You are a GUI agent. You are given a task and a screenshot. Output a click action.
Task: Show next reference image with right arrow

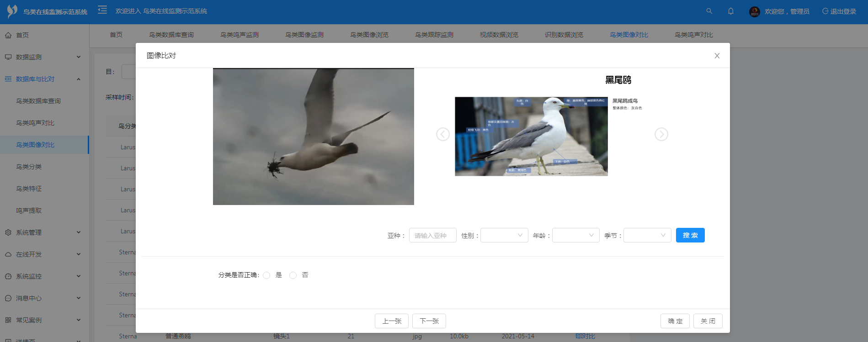[x=661, y=134]
